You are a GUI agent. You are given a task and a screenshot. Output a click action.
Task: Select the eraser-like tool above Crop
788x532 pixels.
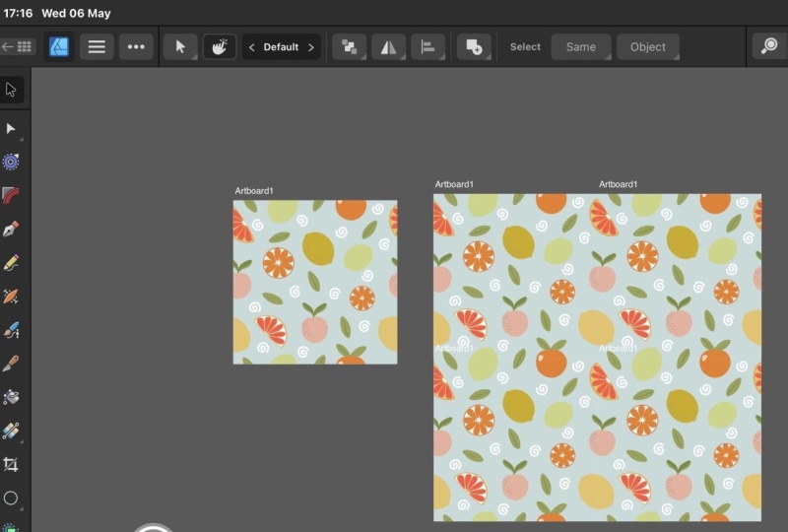pyautogui.click(x=11, y=431)
